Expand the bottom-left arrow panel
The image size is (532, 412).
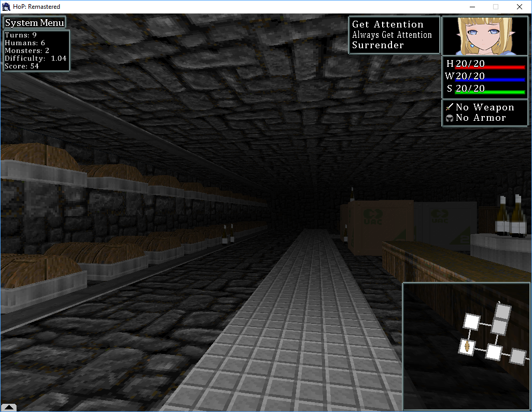point(8,407)
